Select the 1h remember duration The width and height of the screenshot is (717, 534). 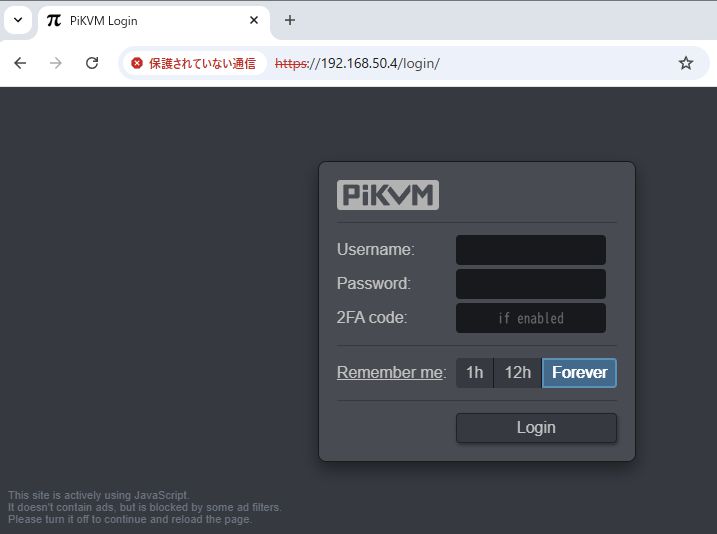[474, 373]
